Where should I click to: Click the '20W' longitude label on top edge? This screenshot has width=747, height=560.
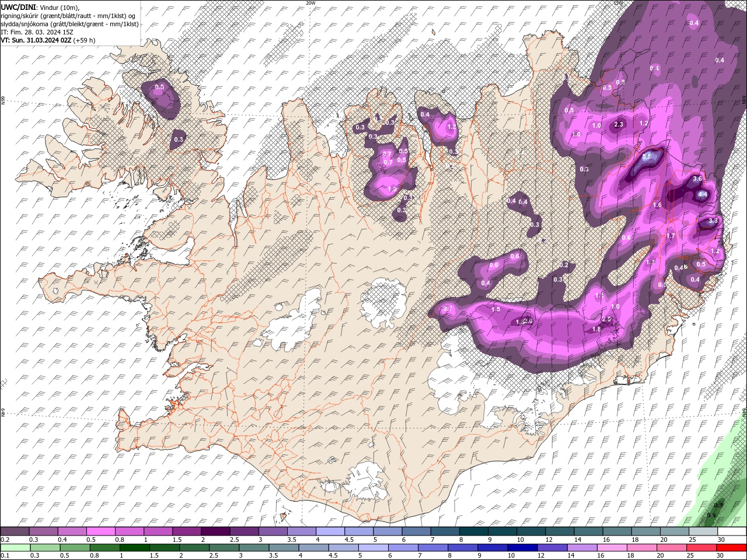(310, 3)
